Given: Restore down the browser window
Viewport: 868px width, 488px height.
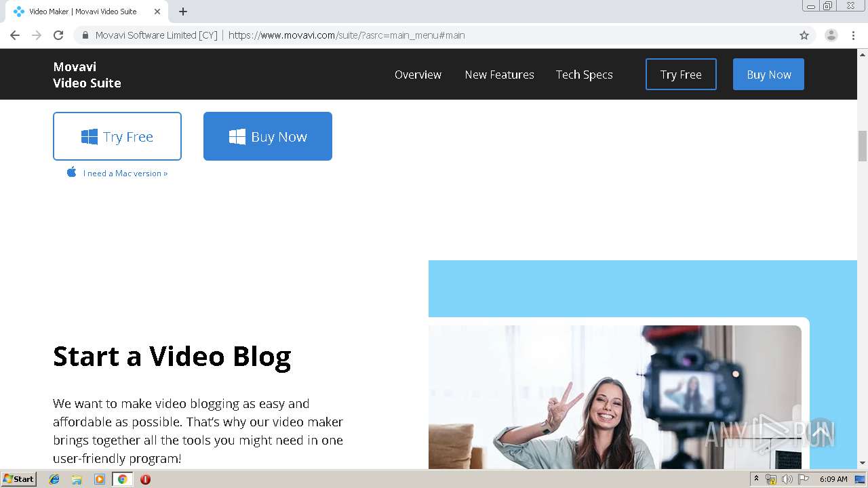Looking at the screenshot, I should click(x=828, y=5).
